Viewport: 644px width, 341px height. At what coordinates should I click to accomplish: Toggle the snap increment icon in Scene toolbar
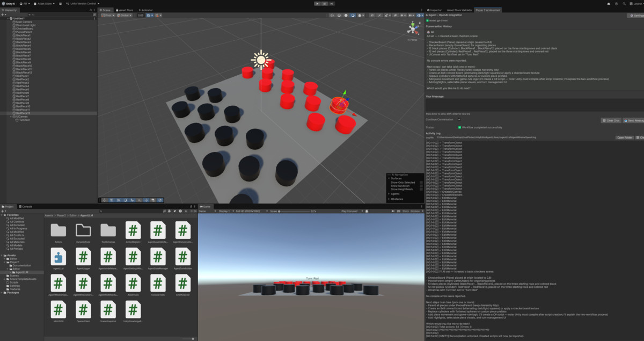pyautogui.click(x=158, y=15)
